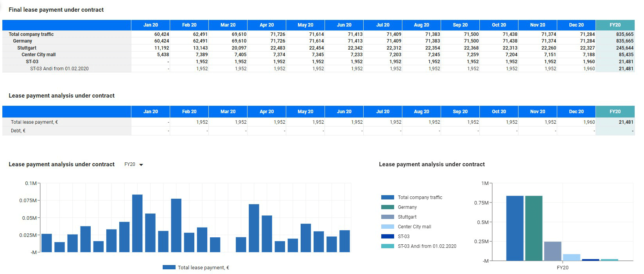The height and width of the screenshot is (274, 644).
Task: Click the Stuttgart row label
Action: pos(27,48)
